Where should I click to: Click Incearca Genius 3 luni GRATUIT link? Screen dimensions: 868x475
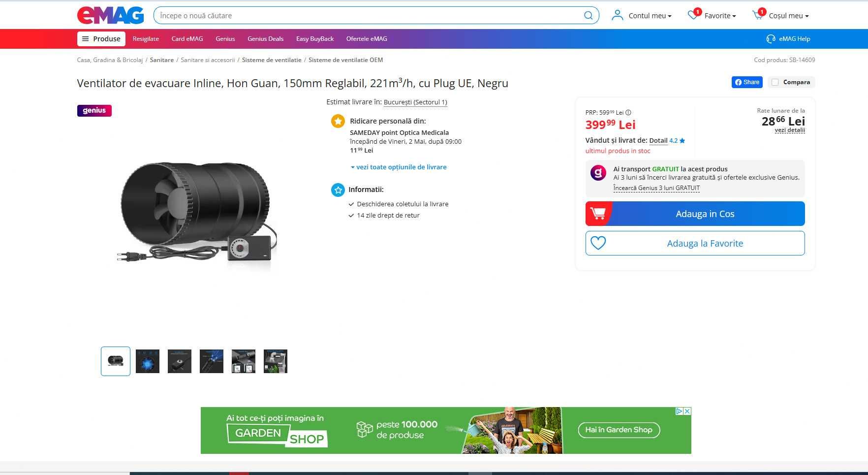pyautogui.click(x=656, y=188)
